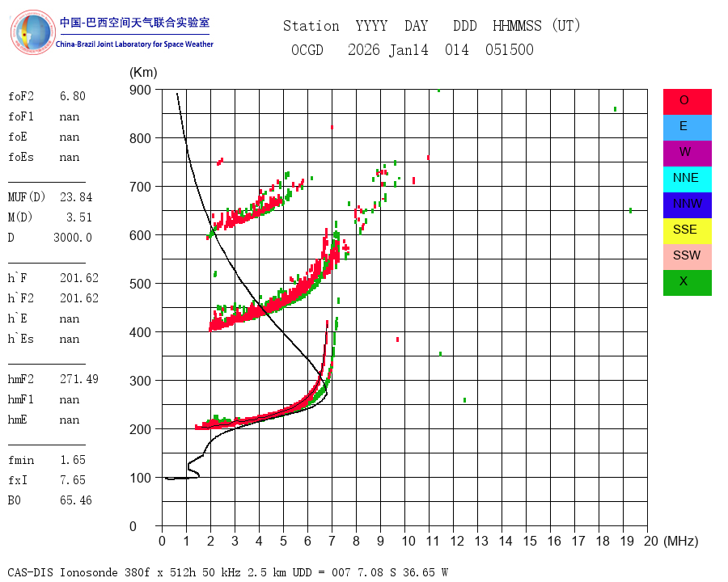Click the h`Es label
The image size is (728, 582).
point(21,339)
